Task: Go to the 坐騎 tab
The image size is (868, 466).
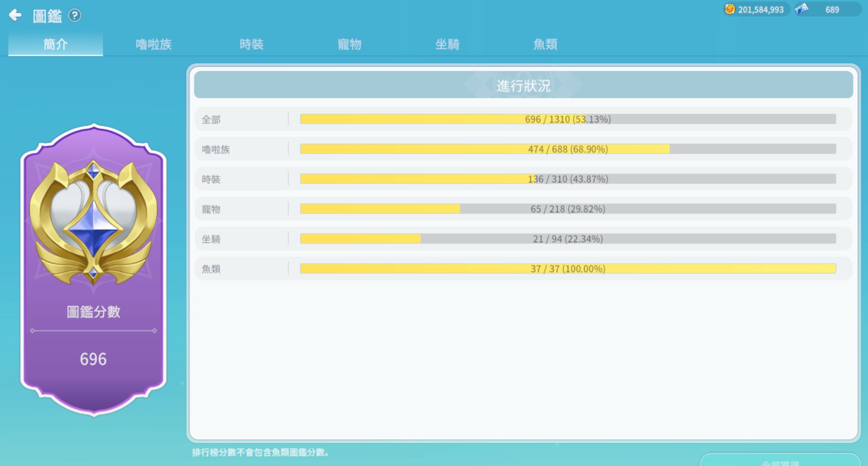Action: point(447,44)
